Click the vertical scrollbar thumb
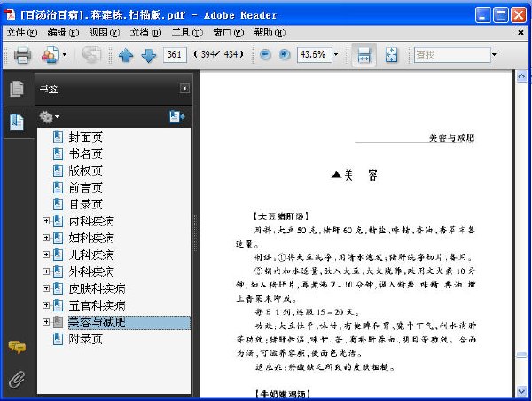This screenshot has height=401, width=532. pos(521,355)
